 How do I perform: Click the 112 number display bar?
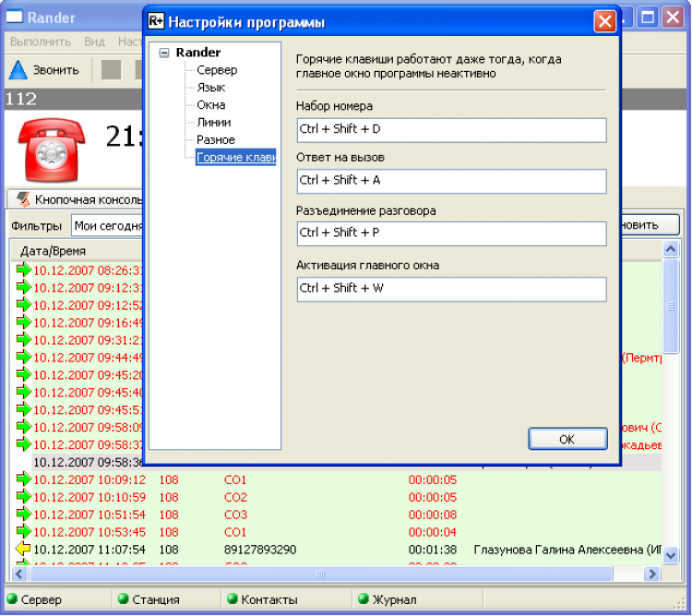74,99
